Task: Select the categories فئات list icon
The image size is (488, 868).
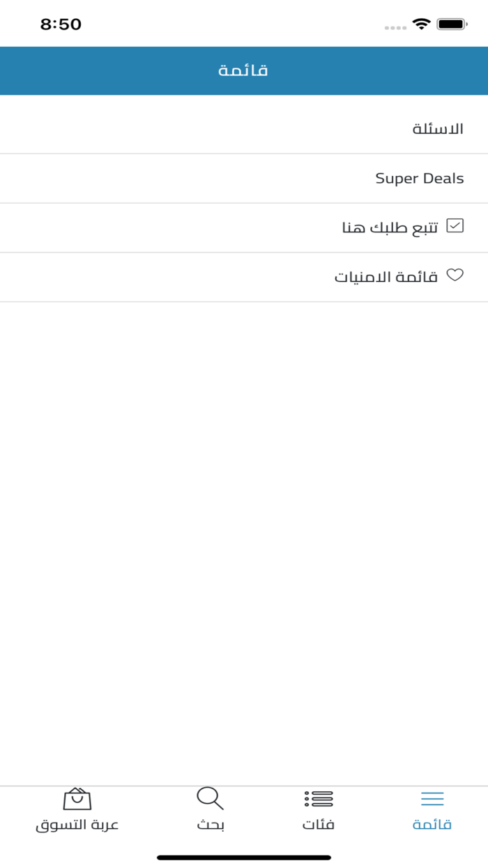Action: click(319, 799)
